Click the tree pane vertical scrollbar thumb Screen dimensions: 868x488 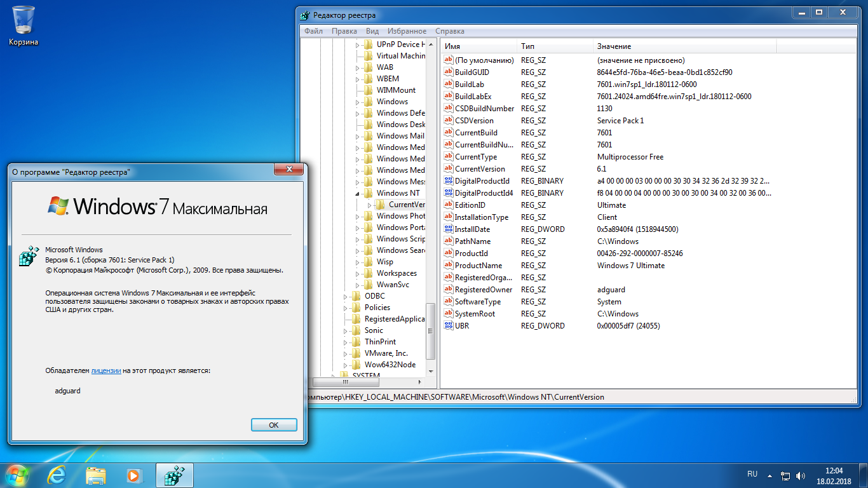pyautogui.click(x=431, y=330)
